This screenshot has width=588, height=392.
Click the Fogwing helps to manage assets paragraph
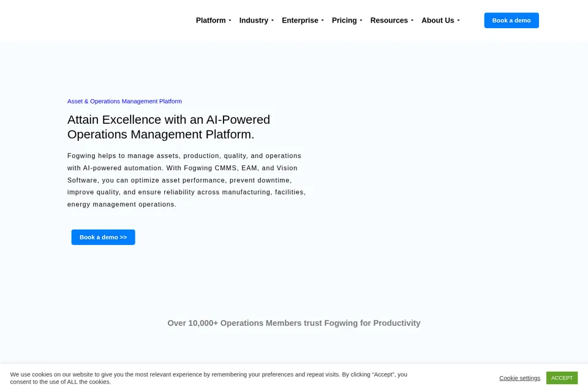pos(186,180)
